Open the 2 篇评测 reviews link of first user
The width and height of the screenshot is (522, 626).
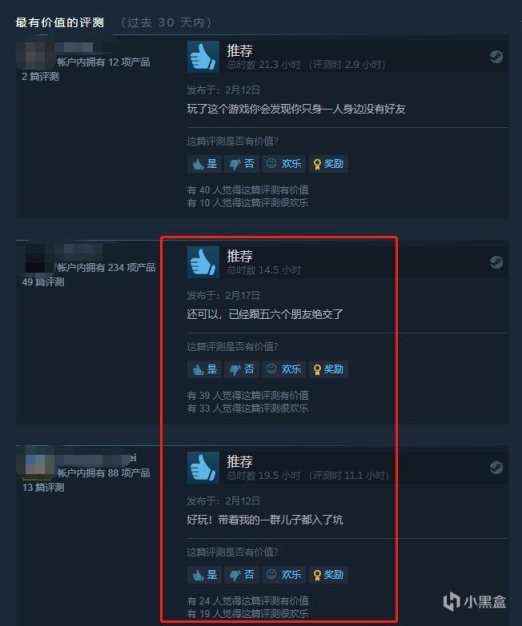tap(40, 77)
